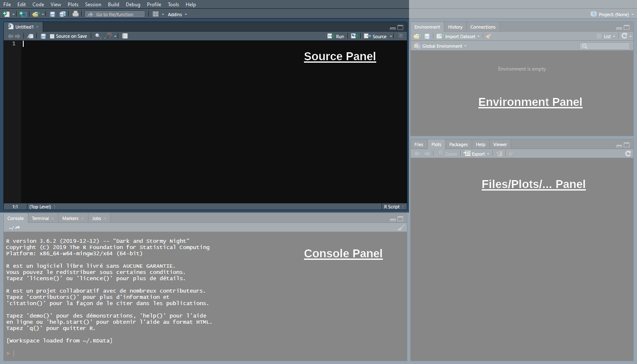Click the Save all documents icon
Viewport: 637px width, 364px height.
[62, 14]
